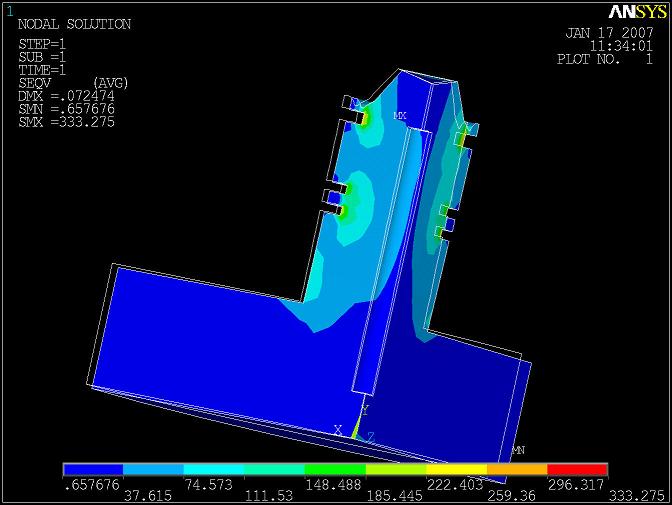Click the '11:34:01' timestamp
This screenshot has height=505, width=672.
[x=621, y=46]
